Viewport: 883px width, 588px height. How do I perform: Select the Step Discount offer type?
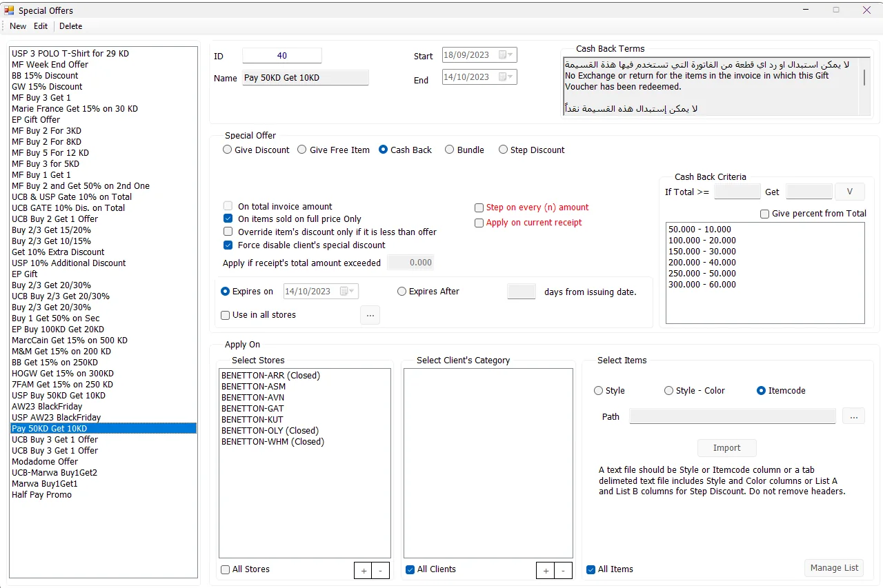click(x=531, y=150)
